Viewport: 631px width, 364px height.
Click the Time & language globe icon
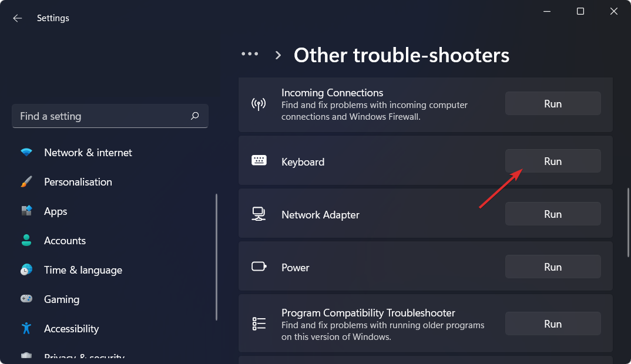26,270
